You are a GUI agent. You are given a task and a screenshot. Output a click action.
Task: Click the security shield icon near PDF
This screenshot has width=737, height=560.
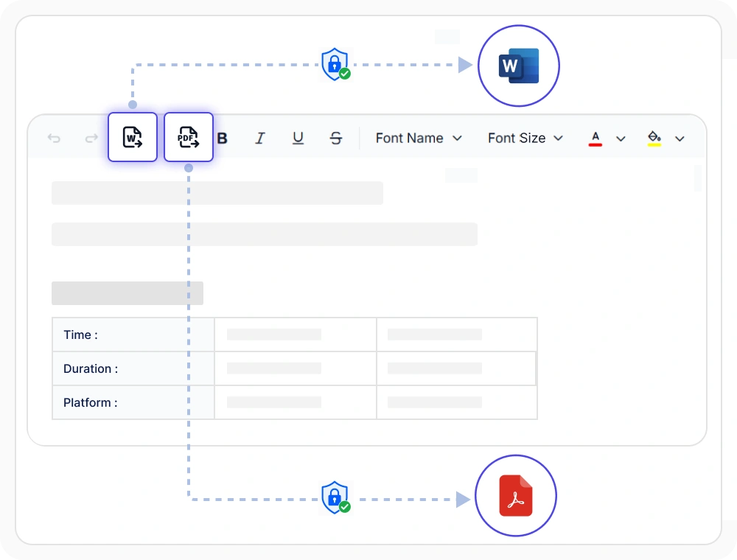335,497
